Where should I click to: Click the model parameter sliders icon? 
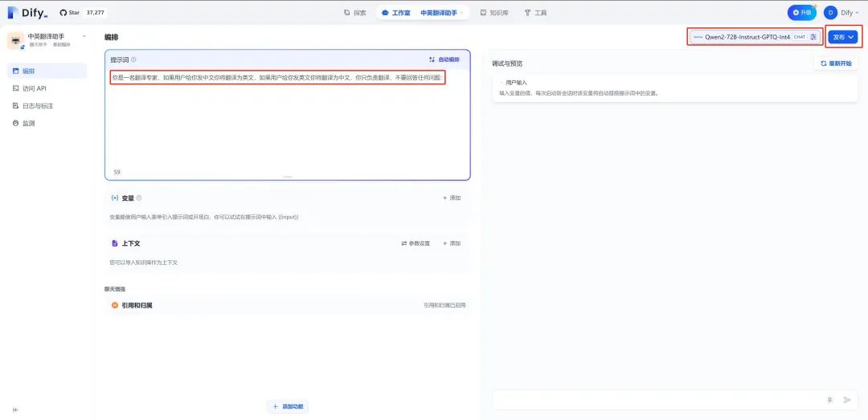(x=813, y=37)
